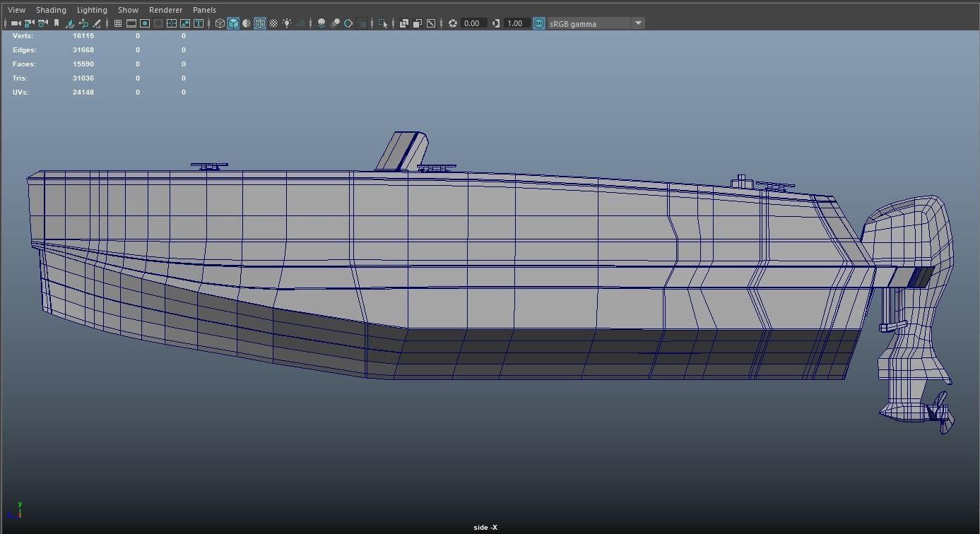Open the Show menu

(x=128, y=10)
